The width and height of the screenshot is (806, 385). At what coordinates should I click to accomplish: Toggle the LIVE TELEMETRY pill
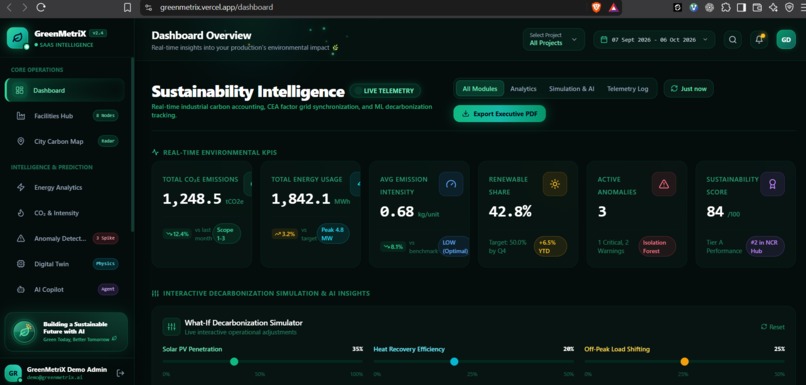385,91
